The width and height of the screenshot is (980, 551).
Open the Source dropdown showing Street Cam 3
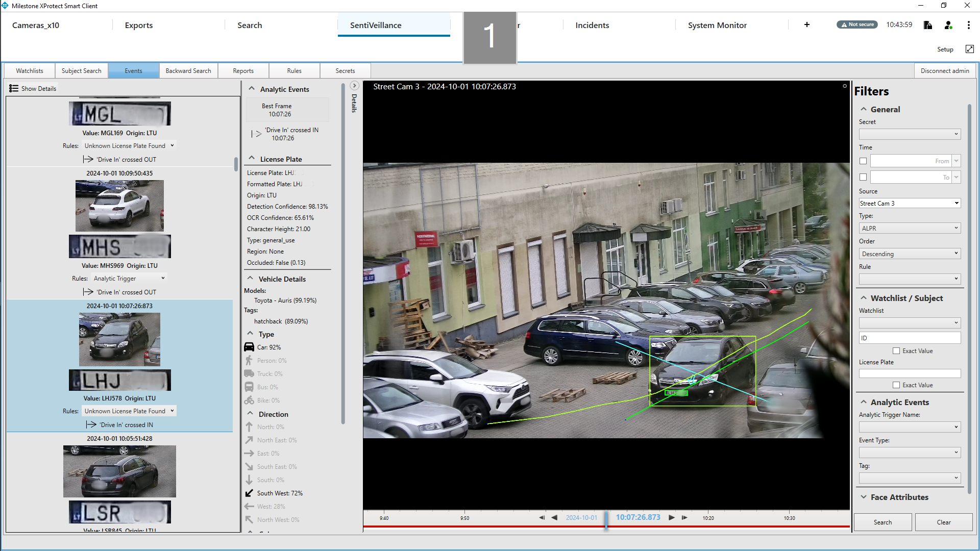pos(910,203)
